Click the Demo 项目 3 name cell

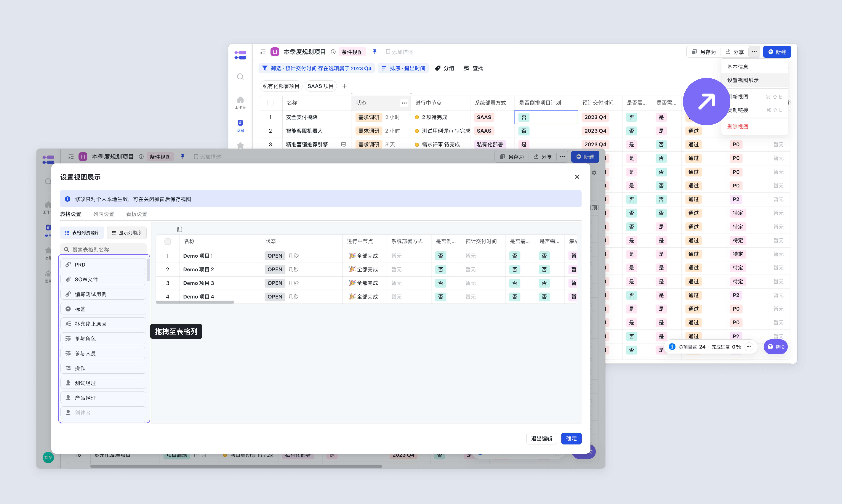[x=220, y=283]
